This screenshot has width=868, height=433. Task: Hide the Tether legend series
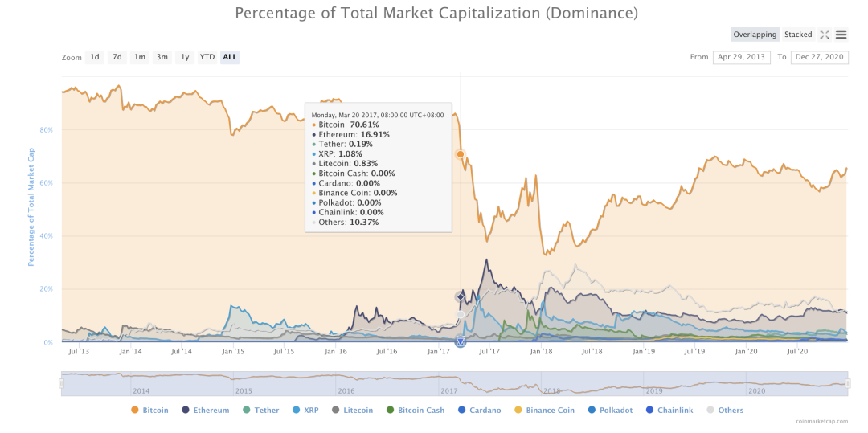tap(260, 411)
